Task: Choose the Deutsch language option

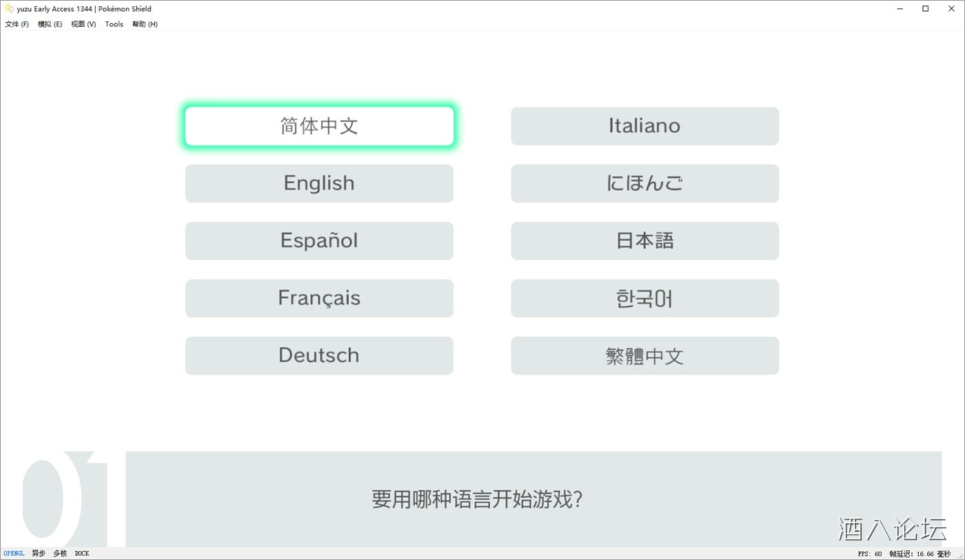Action: pos(319,355)
